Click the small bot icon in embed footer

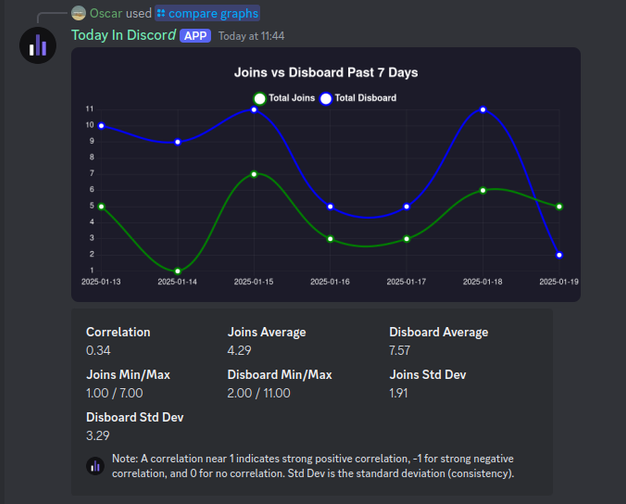coord(95,466)
